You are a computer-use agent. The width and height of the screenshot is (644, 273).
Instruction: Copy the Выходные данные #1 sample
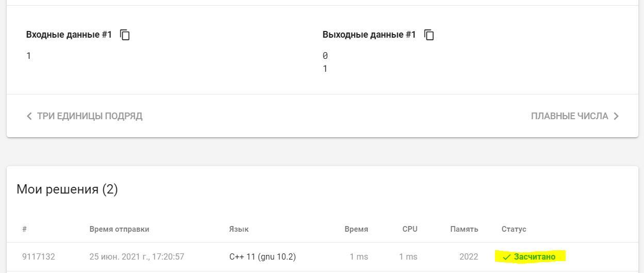coord(429,35)
